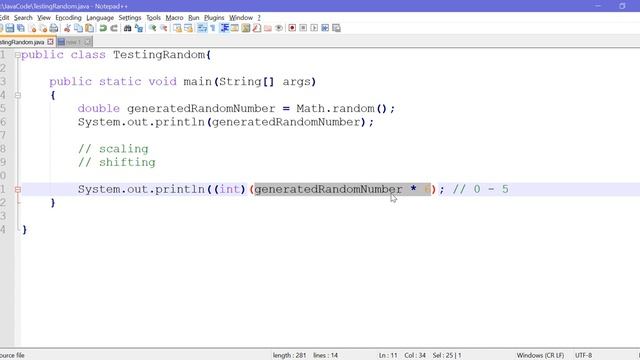Image resolution: width=640 pixels, height=360 pixels.
Task: Click Save Recorded Macro icon
Action: [x=336, y=28]
